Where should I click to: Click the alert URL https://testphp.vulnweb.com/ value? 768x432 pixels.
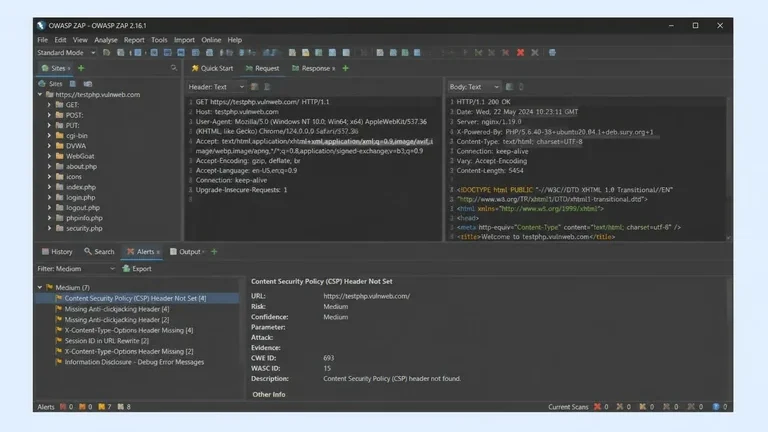366,296
